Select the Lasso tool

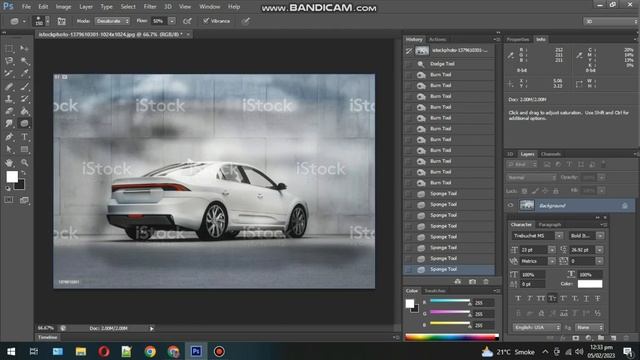pos(9,61)
